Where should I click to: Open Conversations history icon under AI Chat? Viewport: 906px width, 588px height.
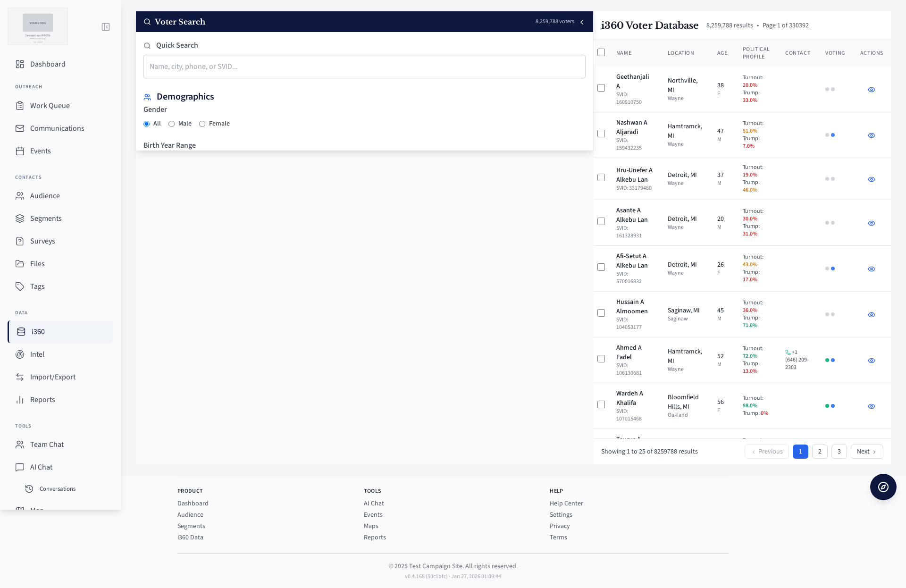[x=29, y=489]
